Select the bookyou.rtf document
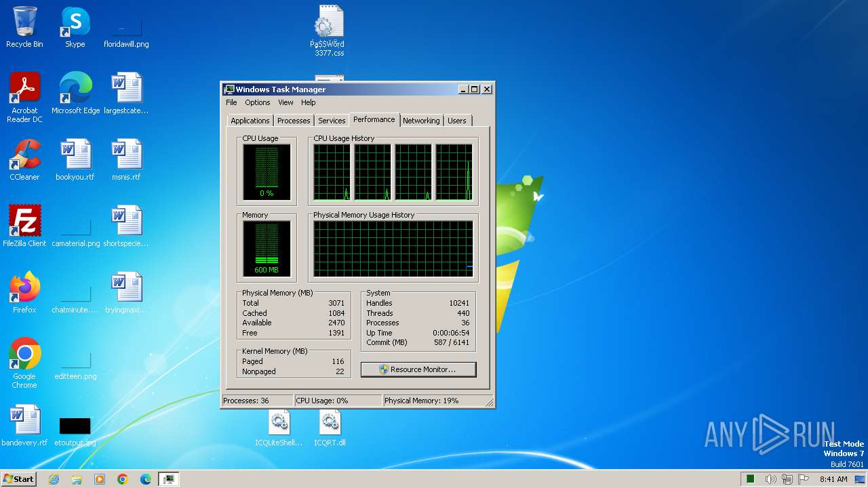The image size is (868, 488). point(75,160)
